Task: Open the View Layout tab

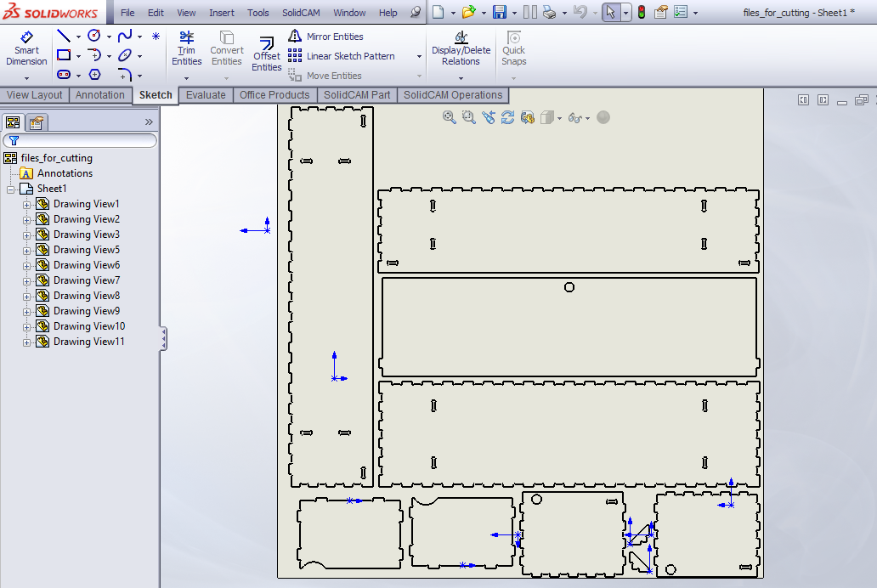Action: 34,95
